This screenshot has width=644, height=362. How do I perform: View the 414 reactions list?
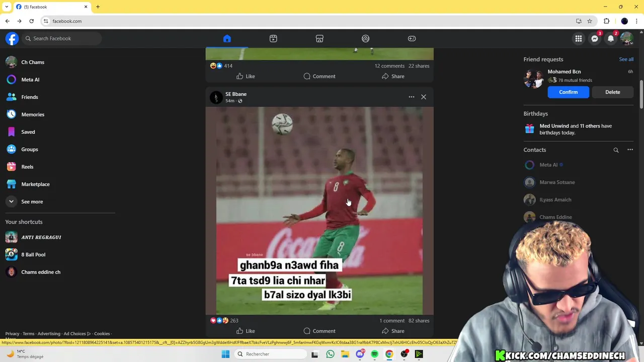click(x=221, y=66)
